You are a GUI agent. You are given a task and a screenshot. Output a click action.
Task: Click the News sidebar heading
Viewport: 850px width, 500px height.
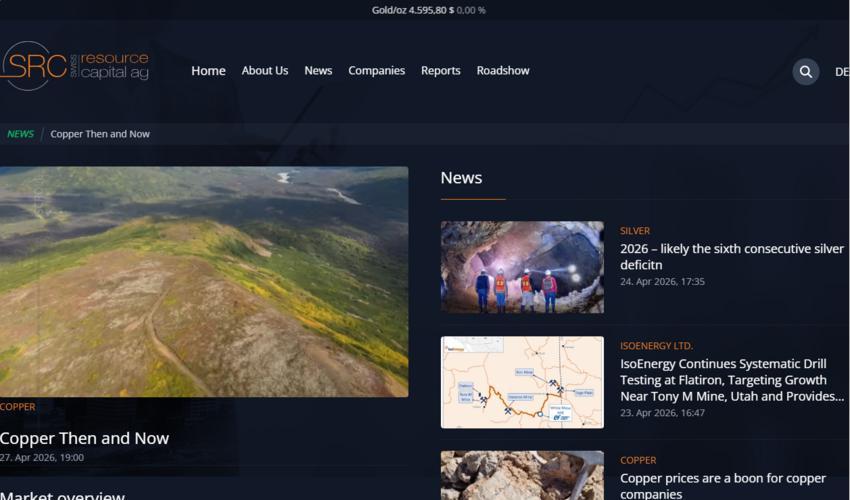pos(461,178)
